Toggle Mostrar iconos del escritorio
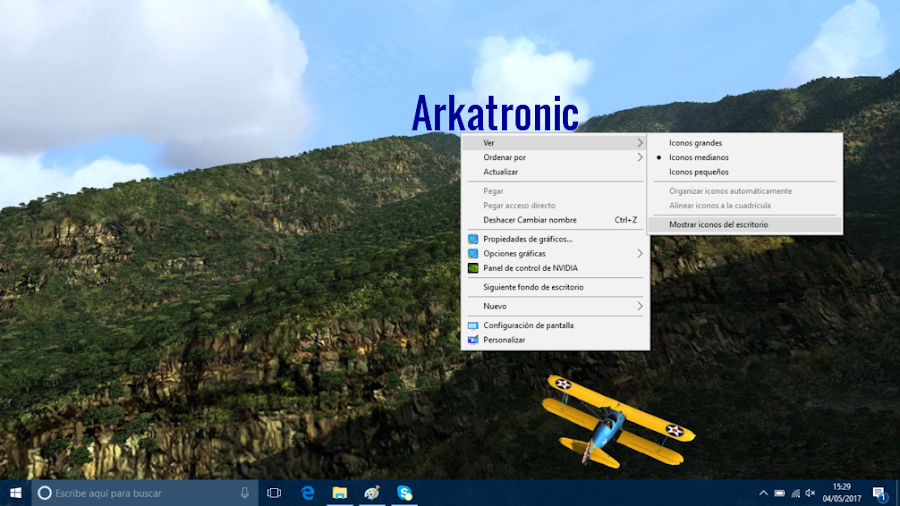Viewport: 900px width, 506px height. pyautogui.click(x=745, y=224)
